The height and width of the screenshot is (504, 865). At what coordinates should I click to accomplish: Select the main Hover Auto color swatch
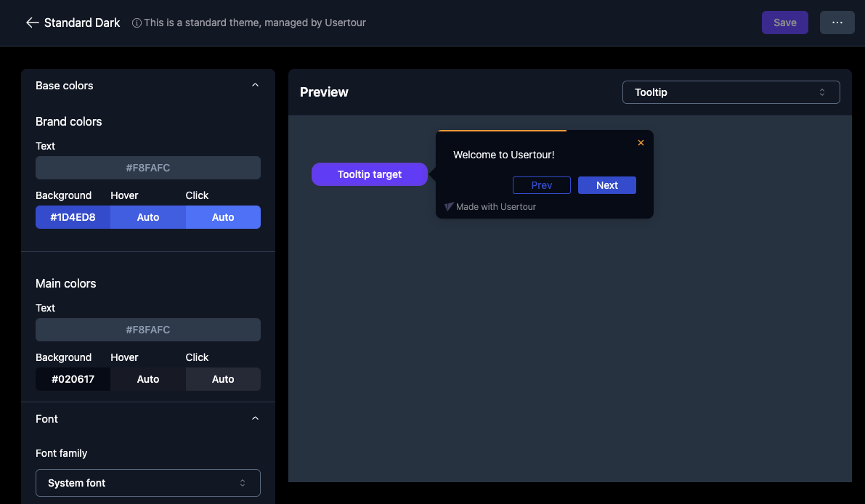[148, 379]
